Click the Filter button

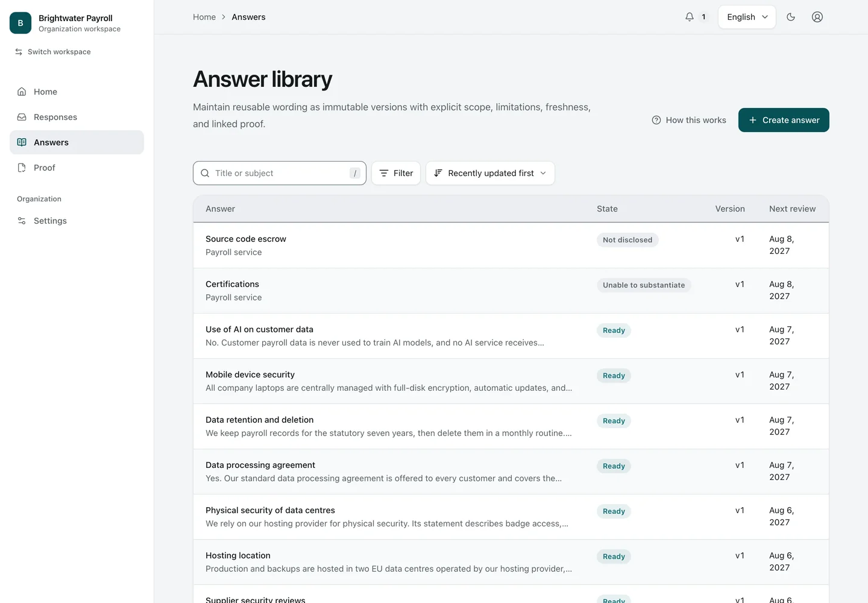(x=396, y=173)
